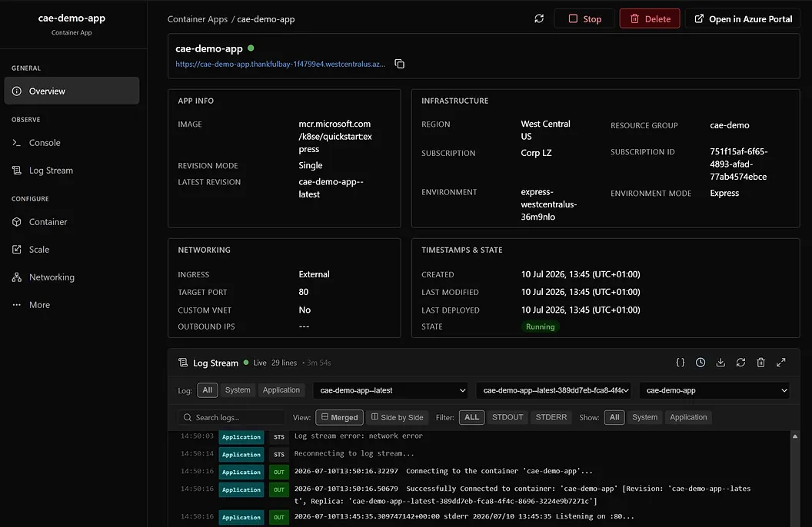Click the Running state badge
812x527 pixels.
point(540,326)
